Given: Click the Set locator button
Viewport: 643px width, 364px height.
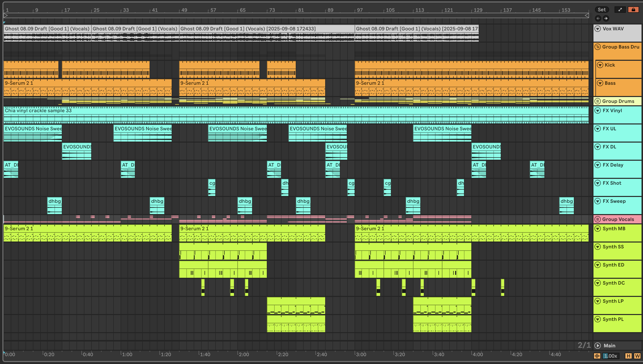Looking at the screenshot, I should 602,10.
